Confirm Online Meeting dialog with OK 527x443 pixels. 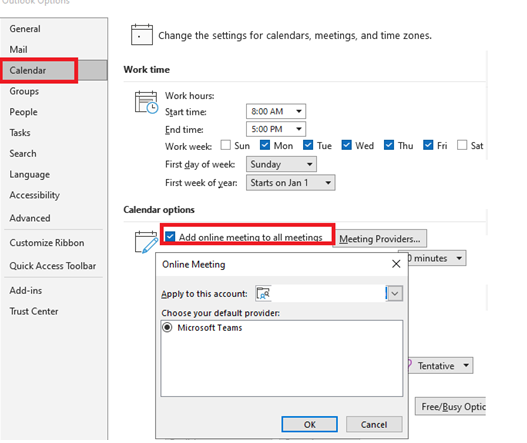click(x=310, y=425)
